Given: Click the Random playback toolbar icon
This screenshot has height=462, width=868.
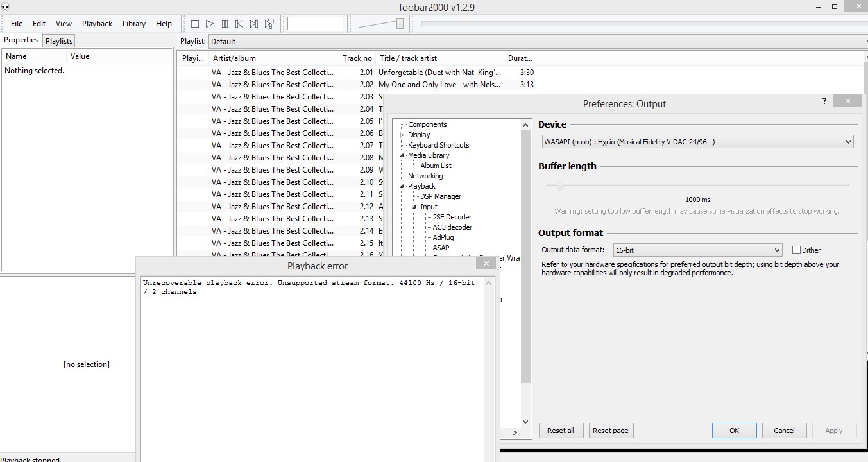Looking at the screenshot, I should pos(269,24).
